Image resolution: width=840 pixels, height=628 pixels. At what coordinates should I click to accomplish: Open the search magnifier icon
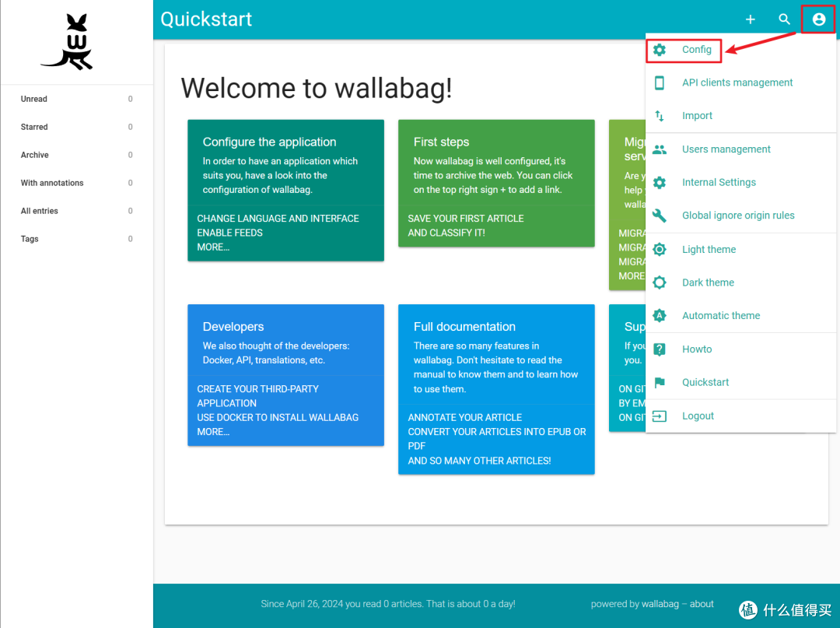tap(784, 19)
